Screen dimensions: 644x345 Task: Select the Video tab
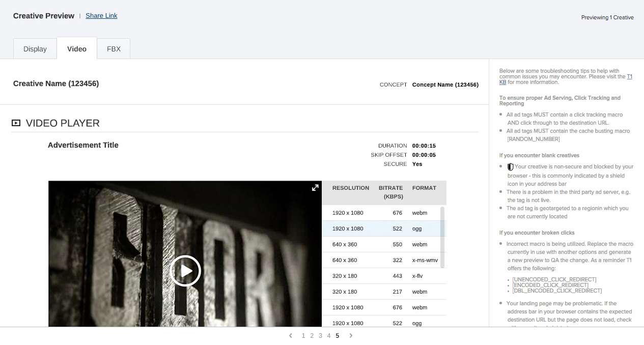(77, 48)
